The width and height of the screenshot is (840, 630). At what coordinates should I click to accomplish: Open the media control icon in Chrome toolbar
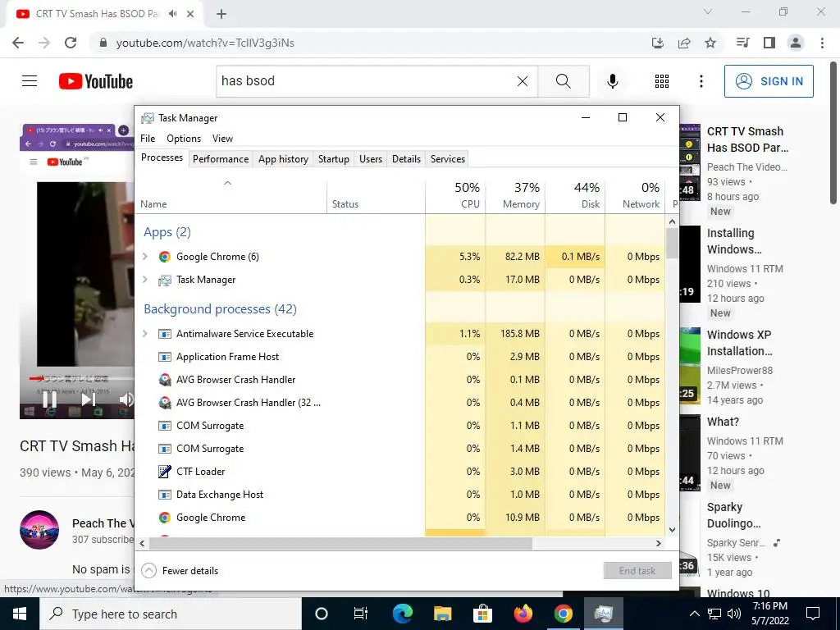(742, 43)
